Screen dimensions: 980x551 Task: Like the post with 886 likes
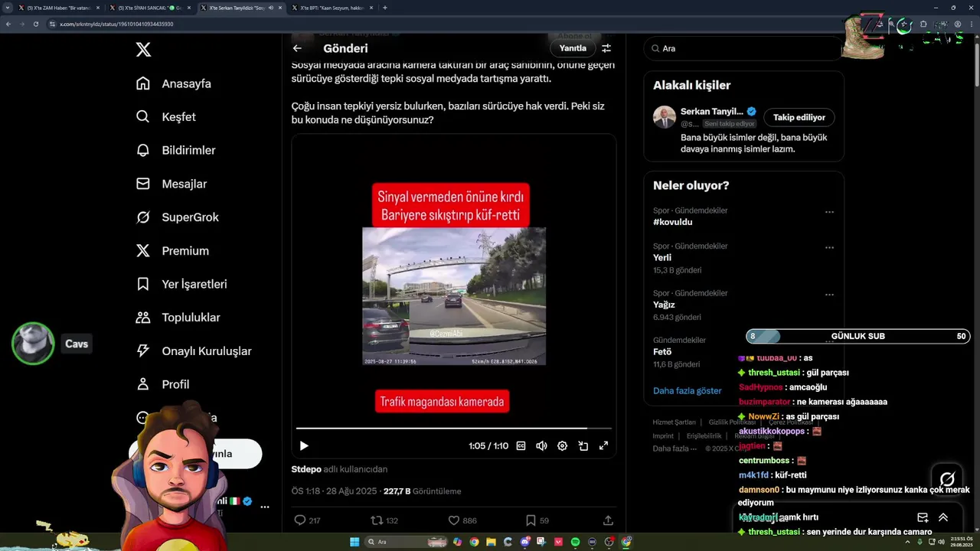point(453,520)
